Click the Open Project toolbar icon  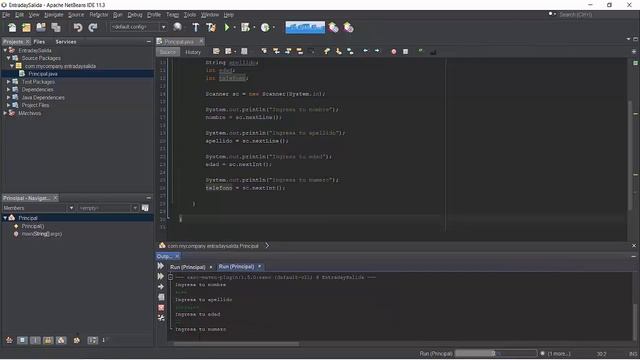[x=41, y=27]
